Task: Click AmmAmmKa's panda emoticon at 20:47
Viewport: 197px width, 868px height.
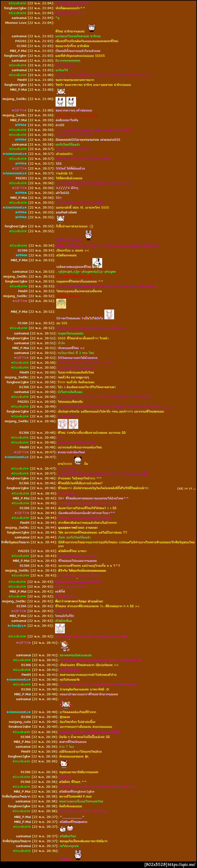Action: [x=78, y=461]
